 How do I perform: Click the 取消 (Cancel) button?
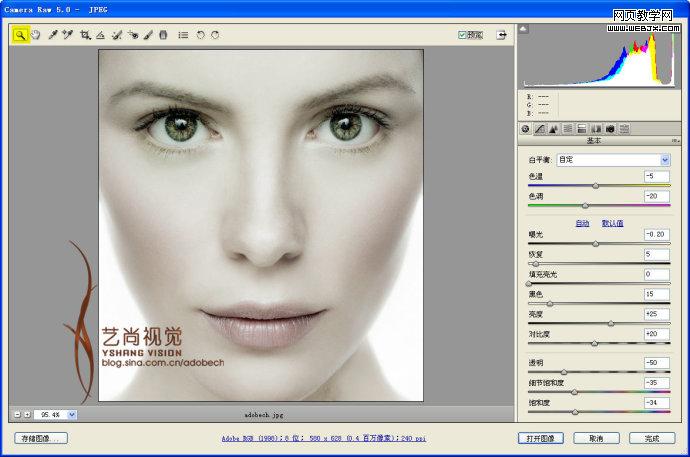point(596,439)
